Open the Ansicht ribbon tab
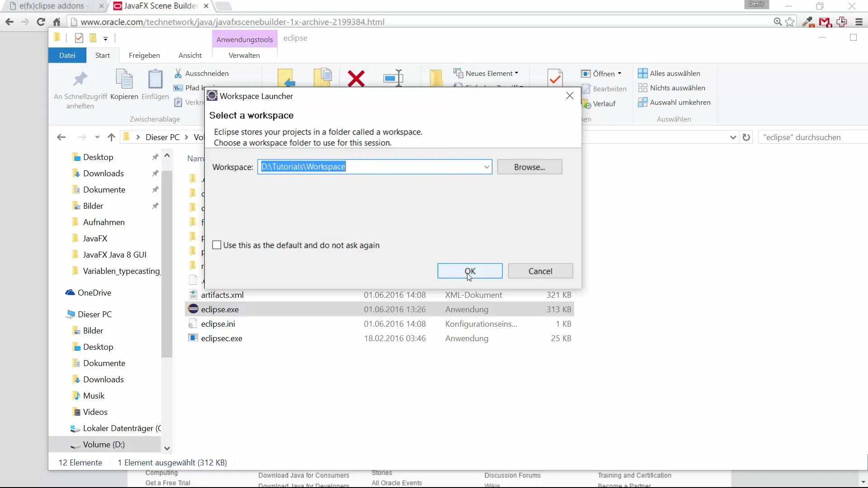Screen dimensions: 868x488 pyautogui.click(x=190, y=55)
